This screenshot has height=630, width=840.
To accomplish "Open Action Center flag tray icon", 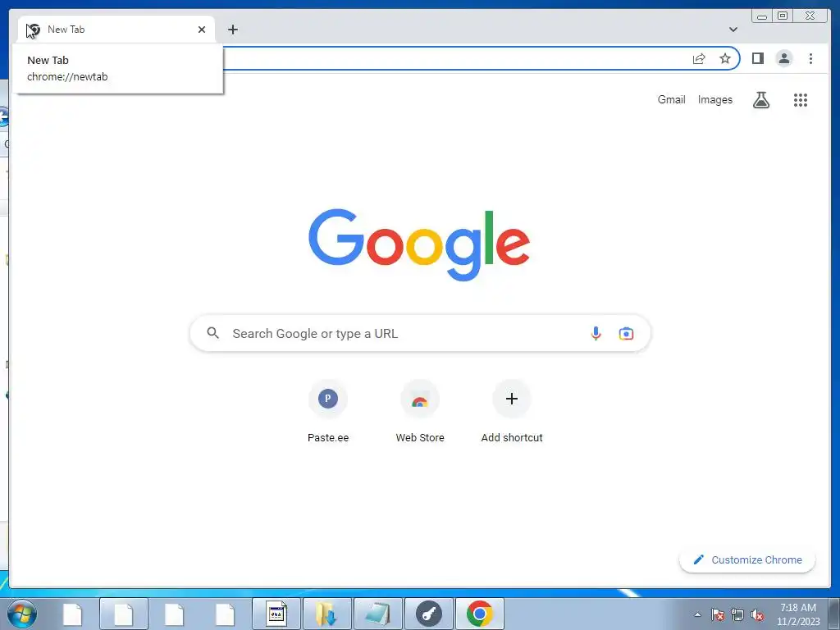I will pos(718,614).
